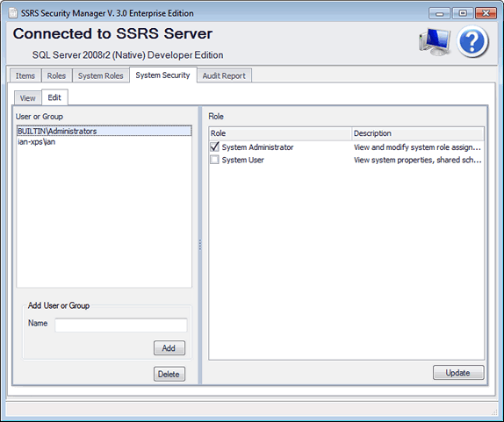
Task: Check the System User role checkbox
Action: coord(214,160)
